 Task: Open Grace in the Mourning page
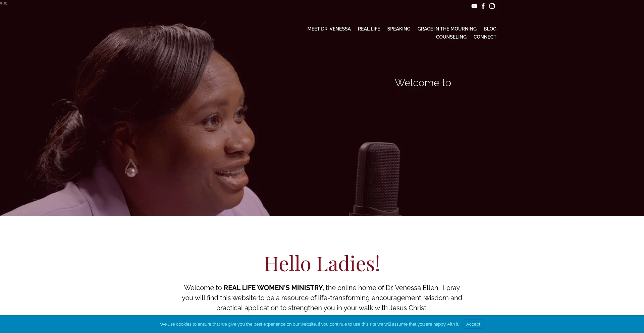(x=447, y=29)
